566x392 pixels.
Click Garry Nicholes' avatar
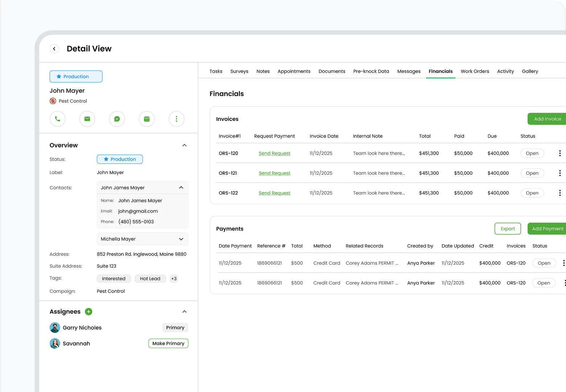point(55,327)
